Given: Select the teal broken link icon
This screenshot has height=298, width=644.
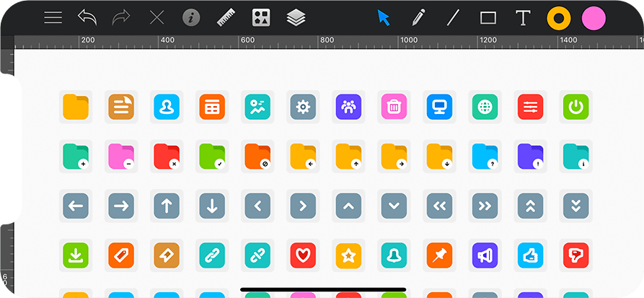Looking at the screenshot, I should (x=258, y=255).
